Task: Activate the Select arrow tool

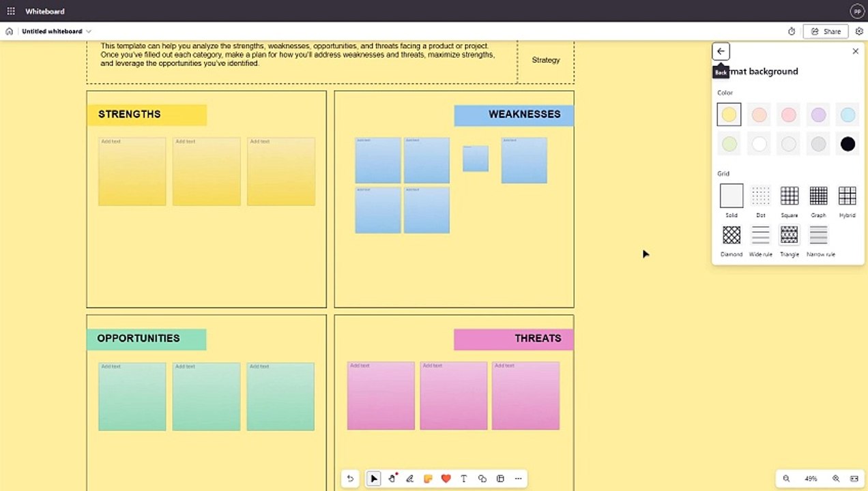Action: tap(374, 479)
